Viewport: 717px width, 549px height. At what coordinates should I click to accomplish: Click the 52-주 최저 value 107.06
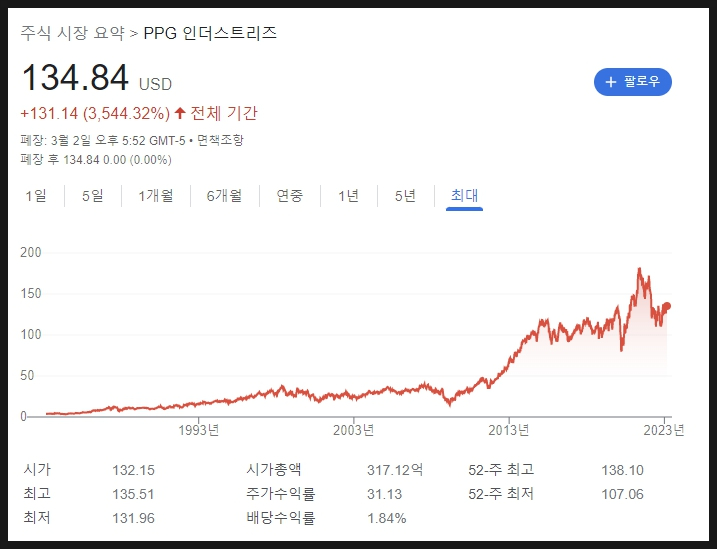[622, 494]
